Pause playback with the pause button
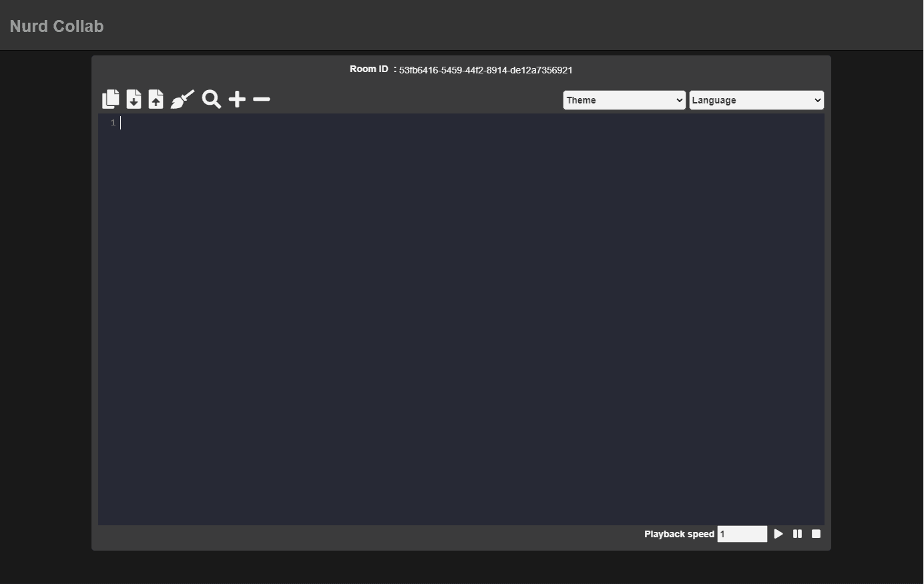The height and width of the screenshot is (584, 924). 797,534
